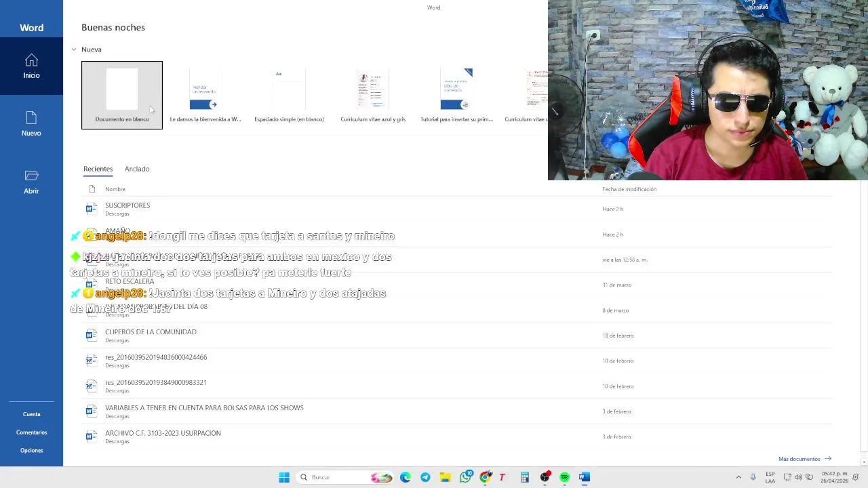Click the Buenas noches greeting heading
This screenshot has height=488, width=868.
tap(113, 27)
